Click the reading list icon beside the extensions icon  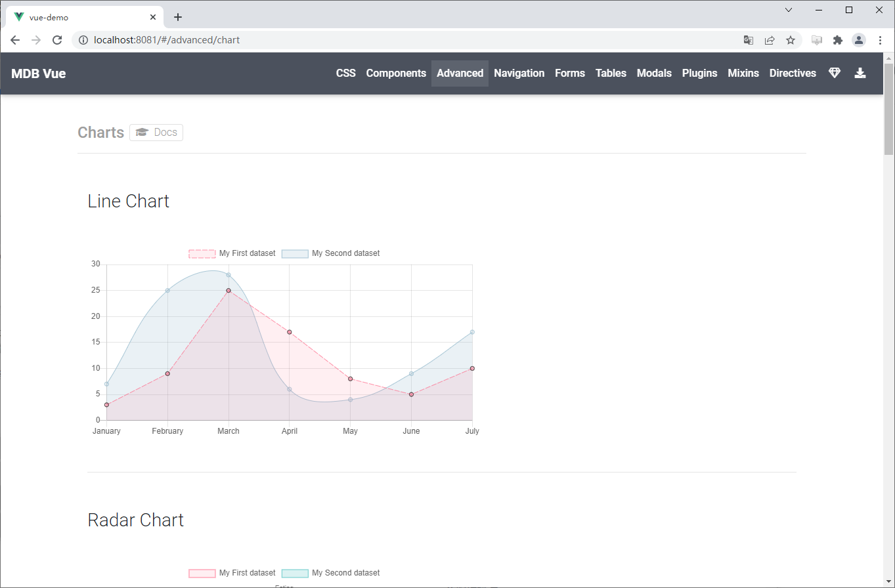click(x=817, y=40)
